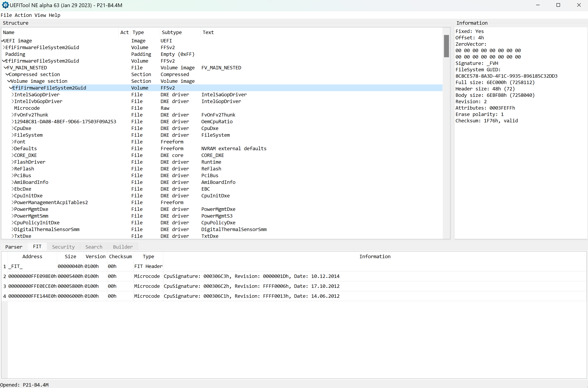Screen dimensions: 588x388
Task: Collapse the Compressed section node
Action: pos(7,74)
